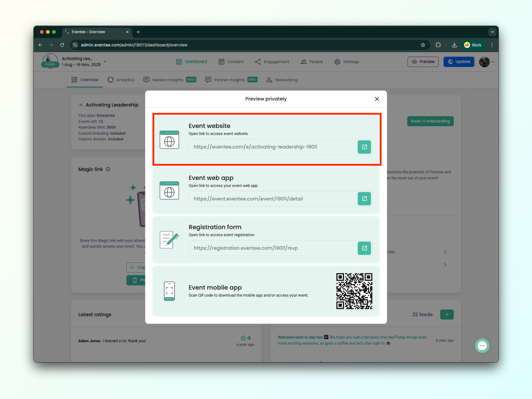This screenshot has height=399, width=532.
Task: Click the 'Adam Jones' rating author name
Action: coord(89,341)
